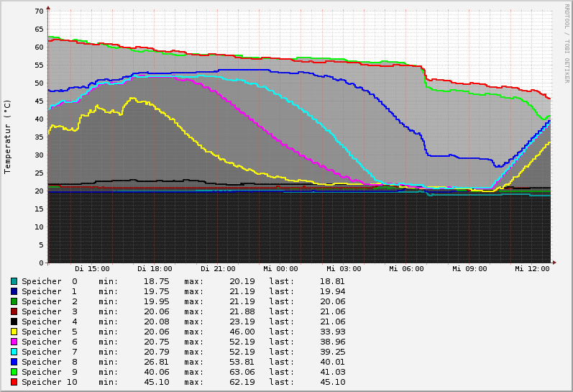Click the dark blue Speicher 1 swatch
The width and height of the screenshot is (573, 392).
pyautogui.click(x=14, y=291)
